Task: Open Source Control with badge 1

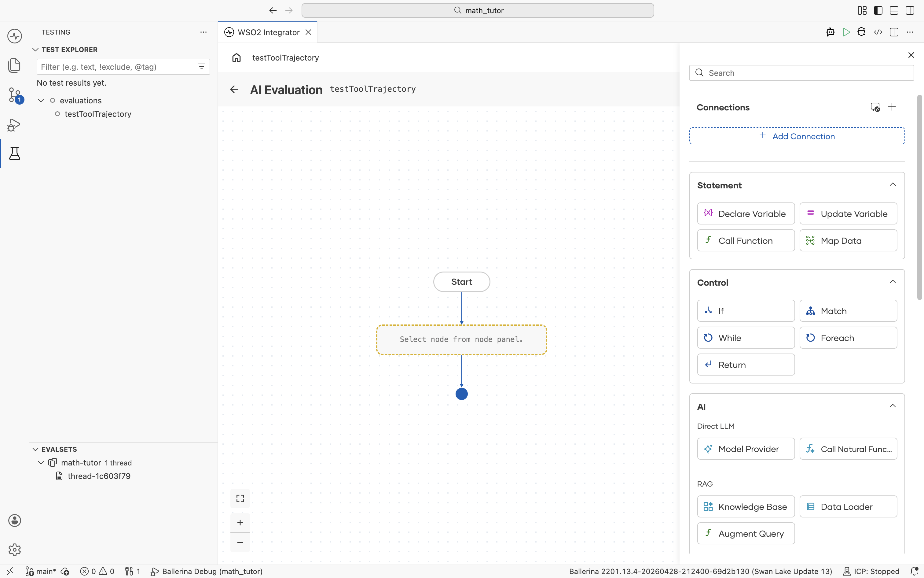Action: click(15, 95)
